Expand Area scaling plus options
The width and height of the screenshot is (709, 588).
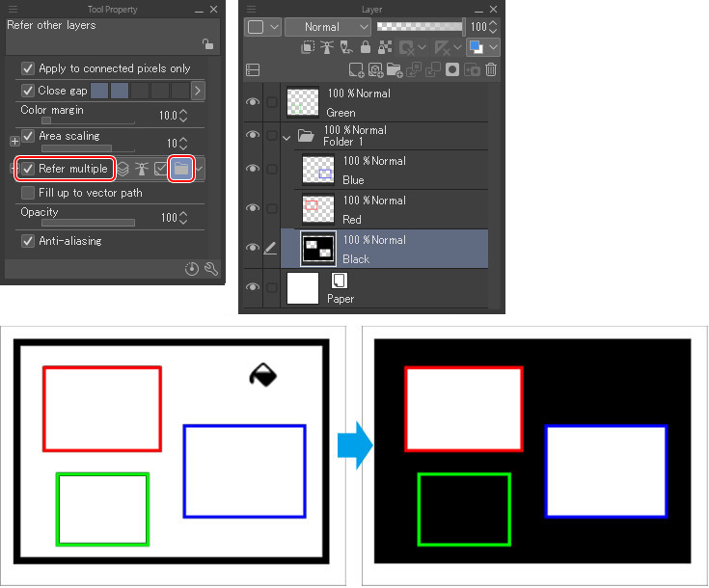click(14, 142)
